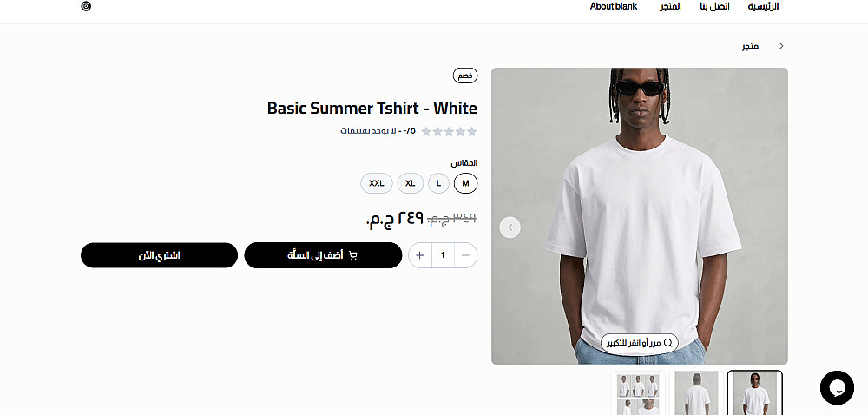This screenshot has width=868, height=415.
Task: Click the image gallery next arrow
Action: point(510,227)
